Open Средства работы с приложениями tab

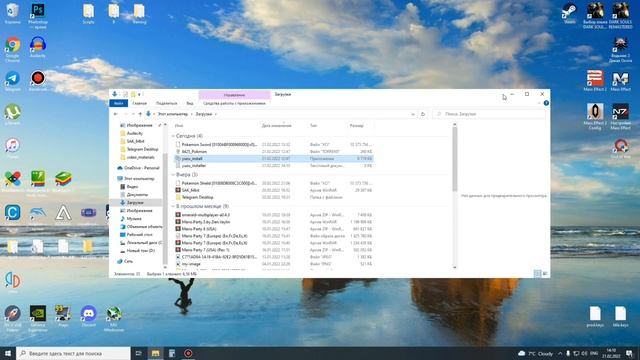(234, 103)
